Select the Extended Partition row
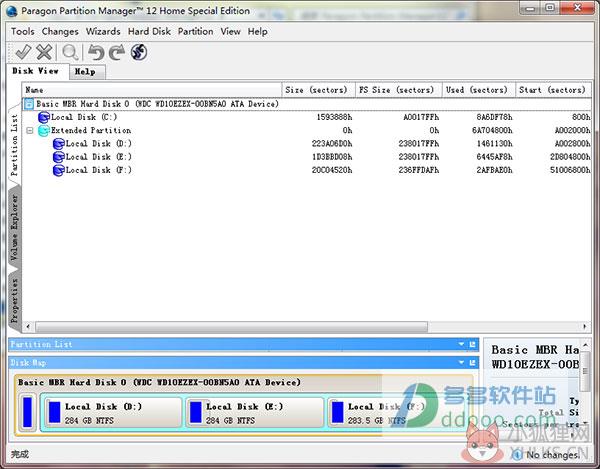The height and width of the screenshot is (469, 600). pyautogui.click(x=307, y=131)
